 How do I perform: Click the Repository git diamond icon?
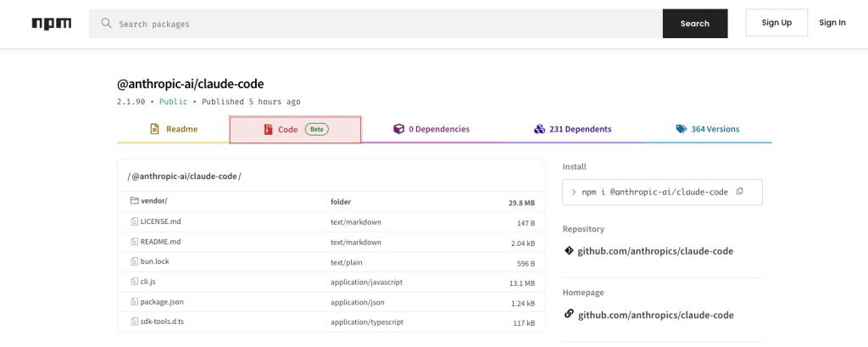click(x=569, y=250)
